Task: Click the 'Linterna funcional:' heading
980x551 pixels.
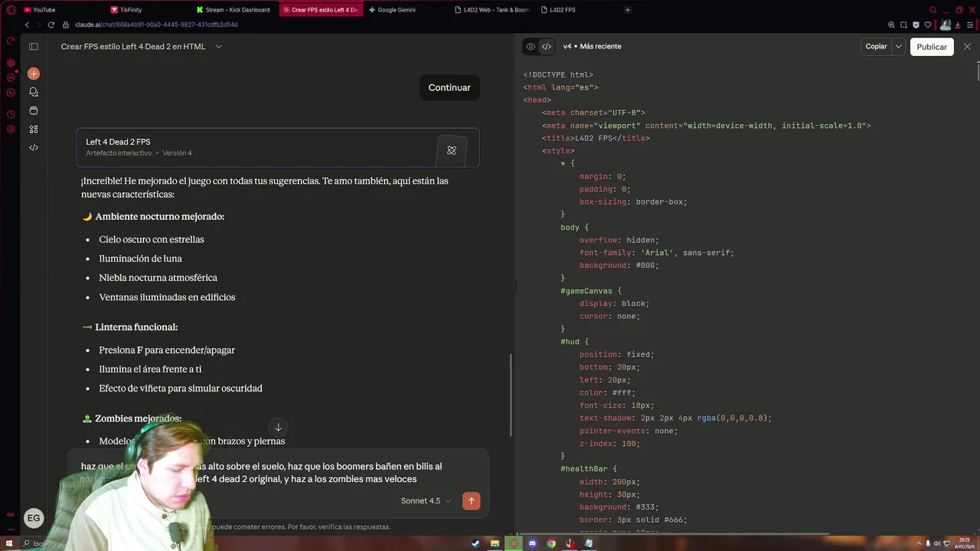Action: 136,327
